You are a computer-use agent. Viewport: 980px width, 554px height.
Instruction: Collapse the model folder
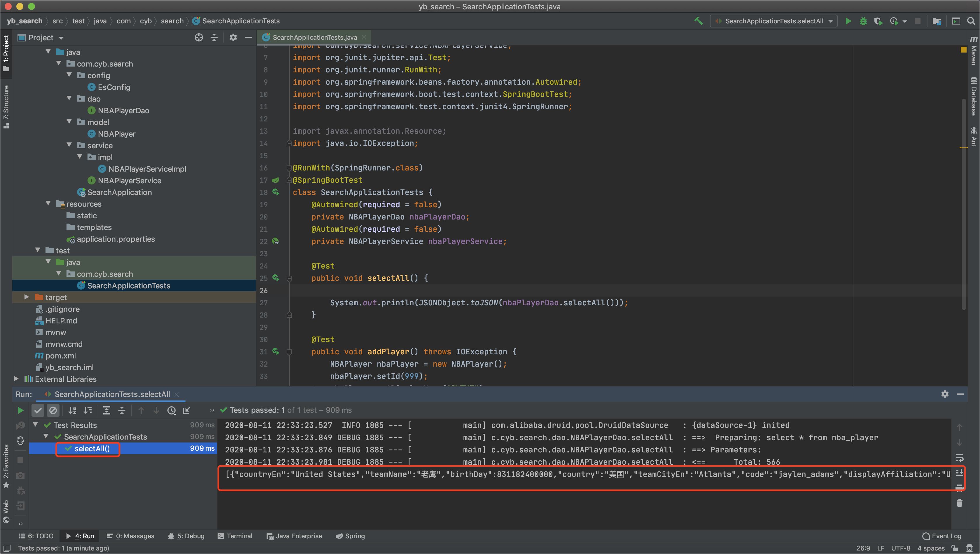pyautogui.click(x=69, y=122)
